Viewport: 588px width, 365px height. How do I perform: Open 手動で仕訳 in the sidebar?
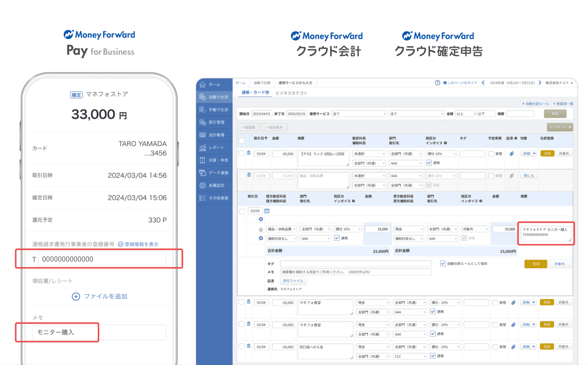(x=213, y=109)
